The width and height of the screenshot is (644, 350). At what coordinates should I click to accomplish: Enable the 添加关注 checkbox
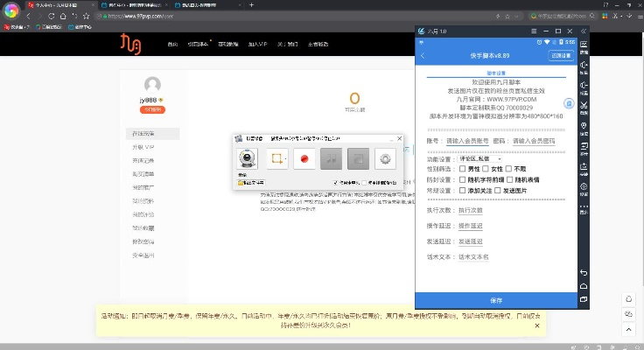point(463,190)
